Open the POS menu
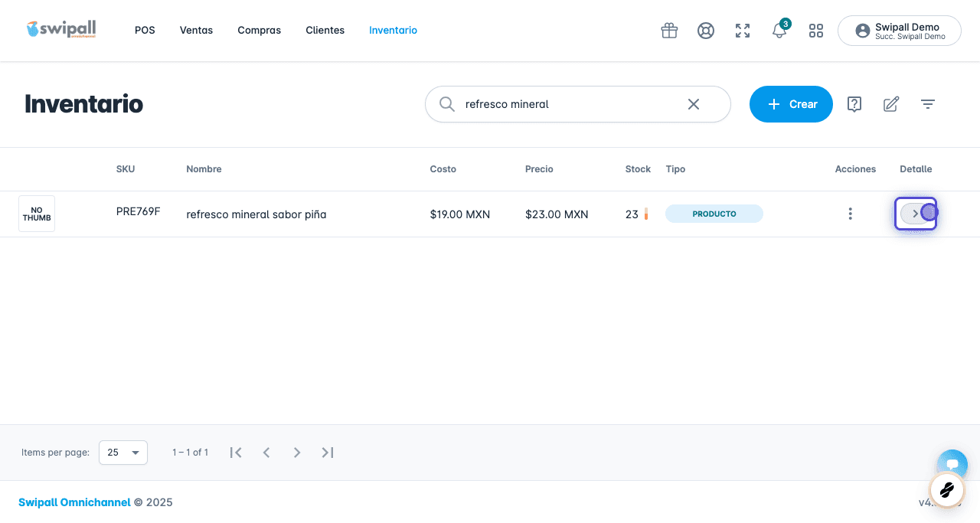The width and height of the screenshot is (980, 523). point(145,31)
